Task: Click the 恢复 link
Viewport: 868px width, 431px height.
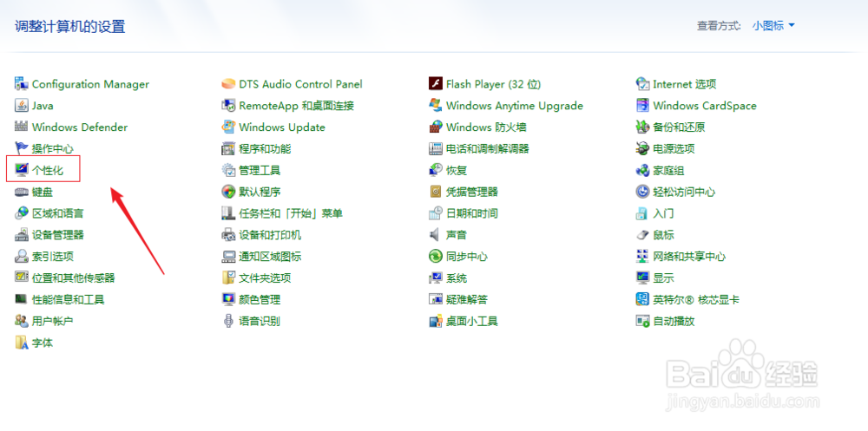Action: click(x=457, y=171)
